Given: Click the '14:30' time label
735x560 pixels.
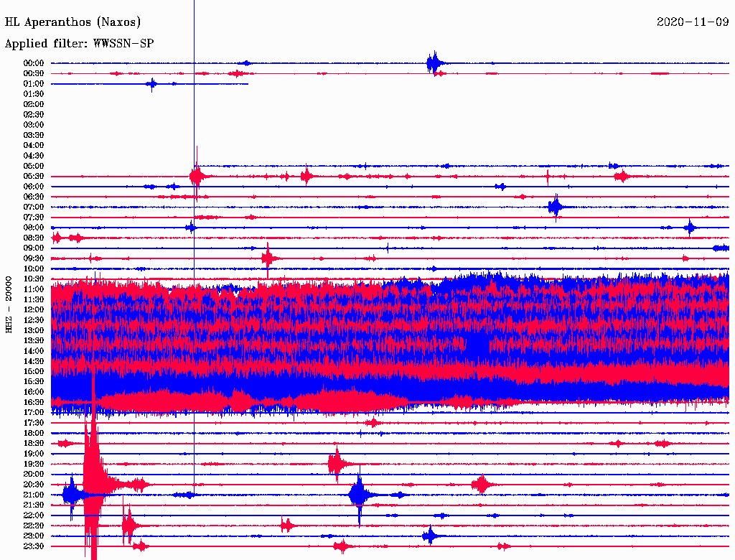Looking at the screenshot, I should coord(34,362).
